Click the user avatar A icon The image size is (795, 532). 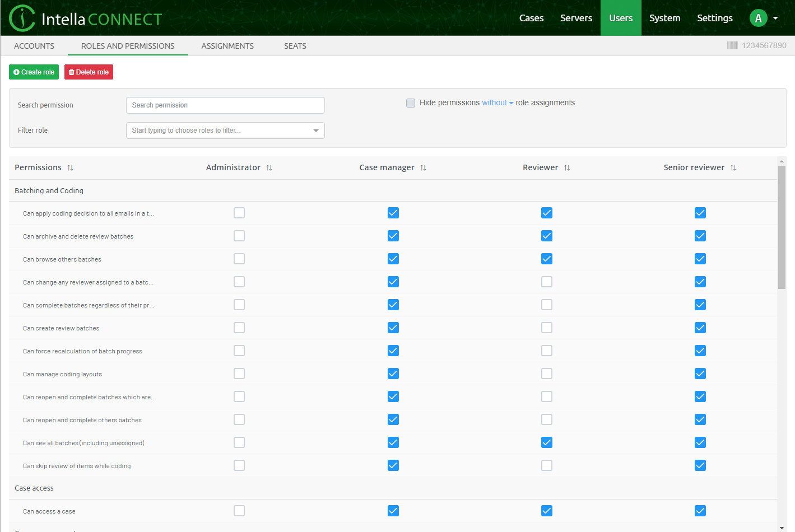(758, 18)
